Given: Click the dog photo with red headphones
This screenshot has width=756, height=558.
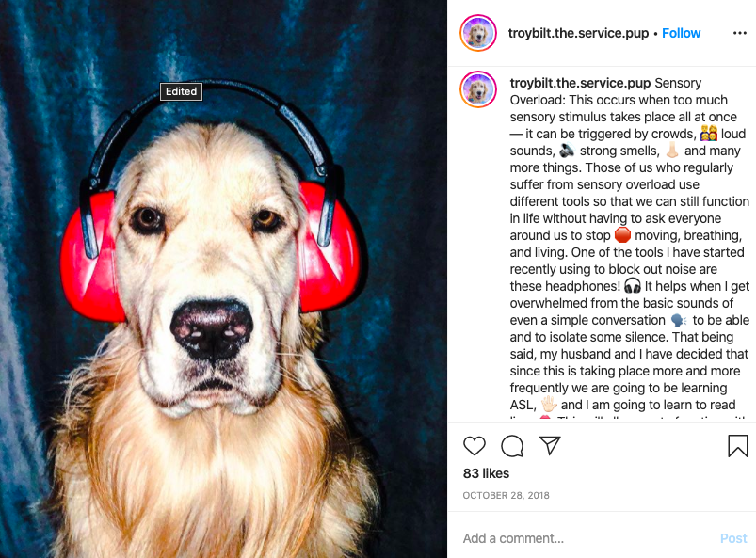Looking at the screenshot, I should 223,279.
